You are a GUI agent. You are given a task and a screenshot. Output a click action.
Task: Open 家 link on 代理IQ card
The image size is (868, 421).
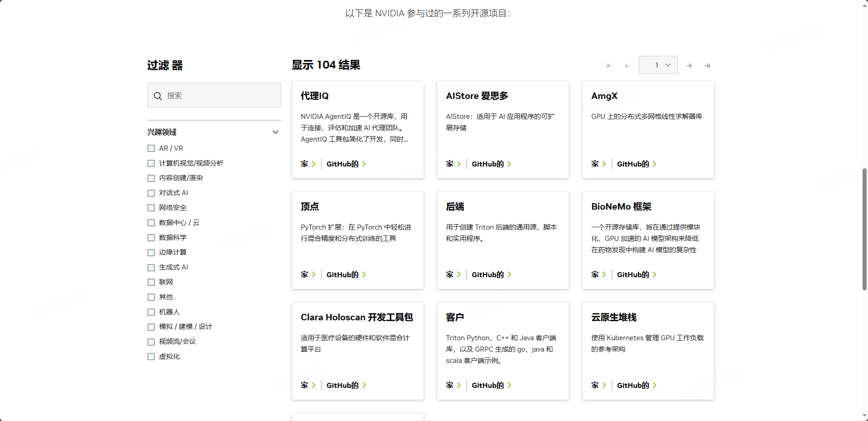(x=308, y=164)
